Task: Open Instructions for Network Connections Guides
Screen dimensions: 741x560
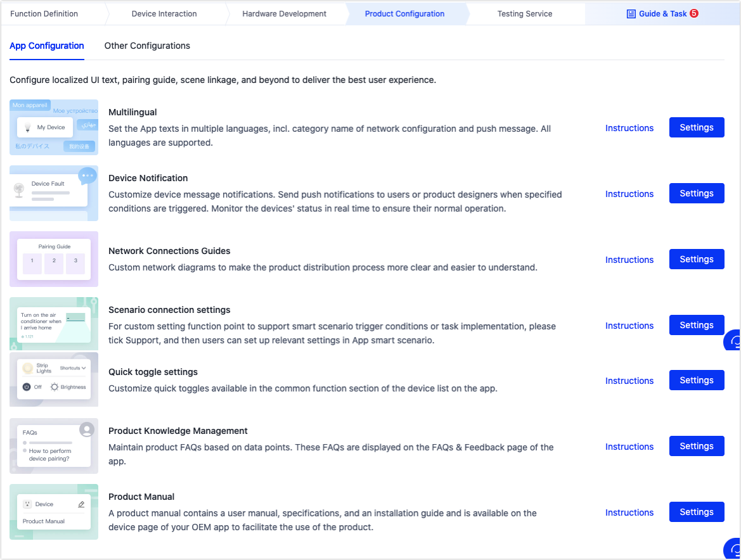Action: 629,260
